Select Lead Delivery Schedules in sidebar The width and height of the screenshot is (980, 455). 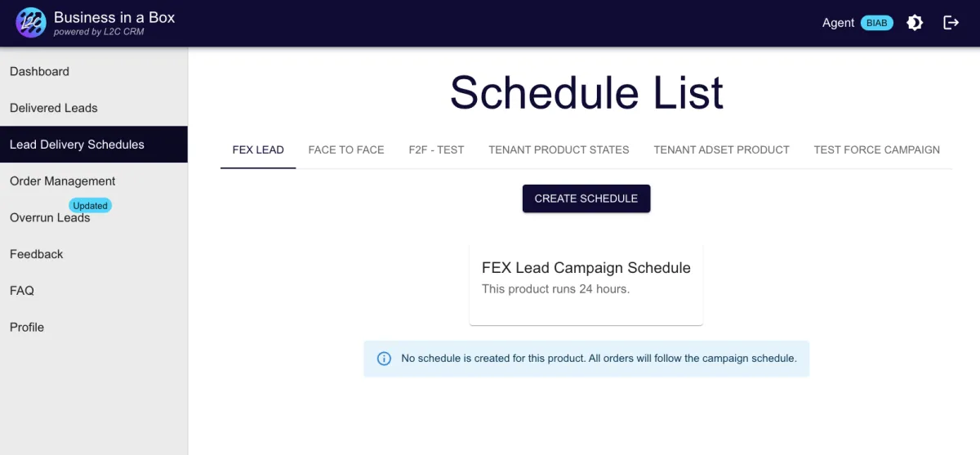(94, 145)
